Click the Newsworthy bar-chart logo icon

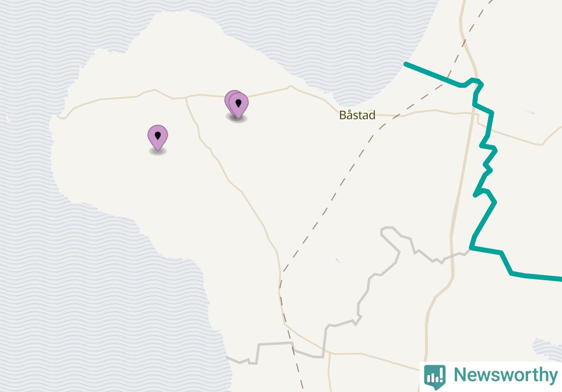435,376
